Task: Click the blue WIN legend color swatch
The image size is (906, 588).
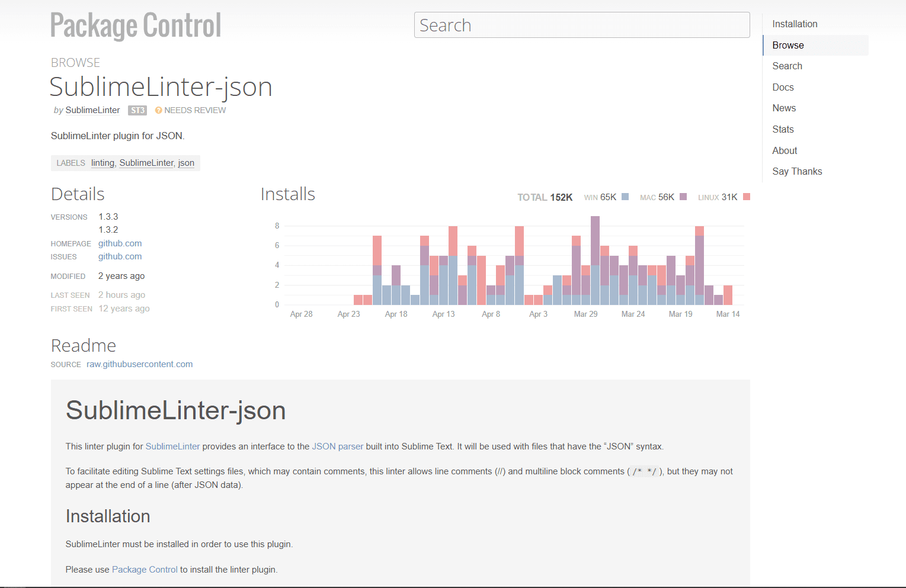Action: coord(624,196)
